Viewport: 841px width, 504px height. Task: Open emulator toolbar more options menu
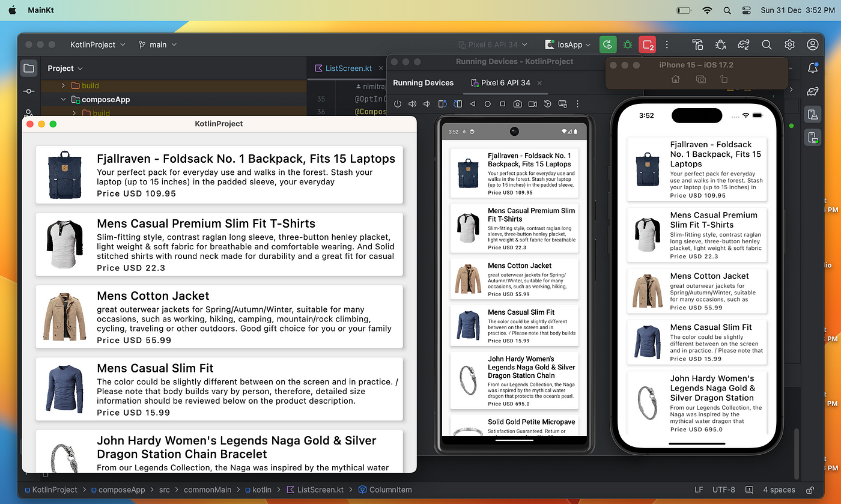577,104
